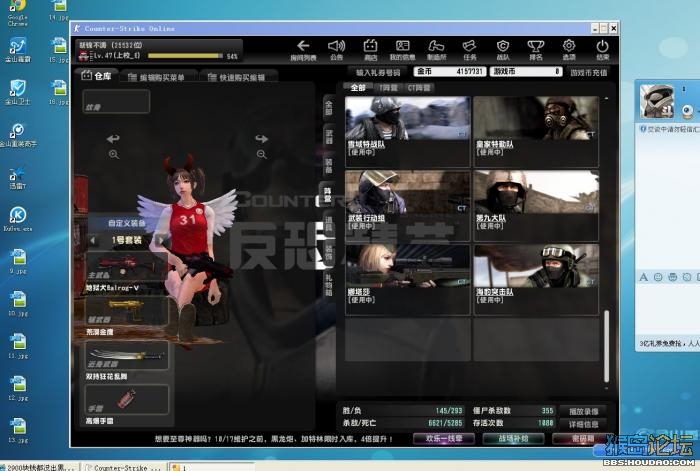
Task: Select the vertical 道具 category tab
Action: pos(329,224)
